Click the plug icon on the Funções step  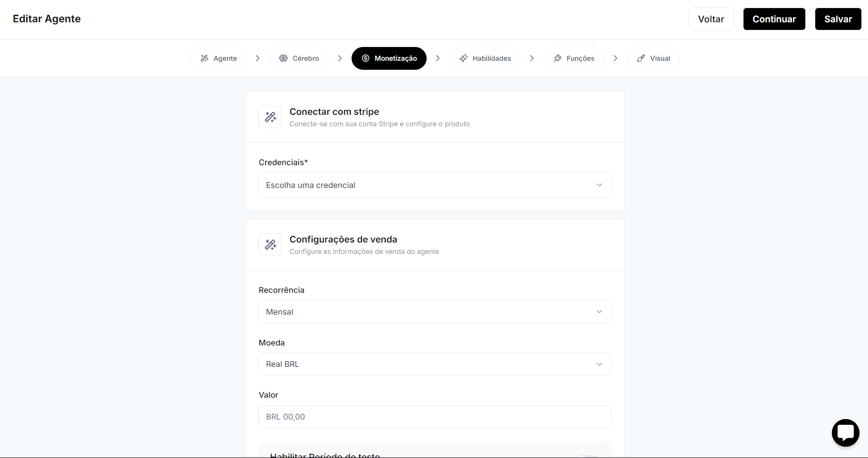(557, 58)
